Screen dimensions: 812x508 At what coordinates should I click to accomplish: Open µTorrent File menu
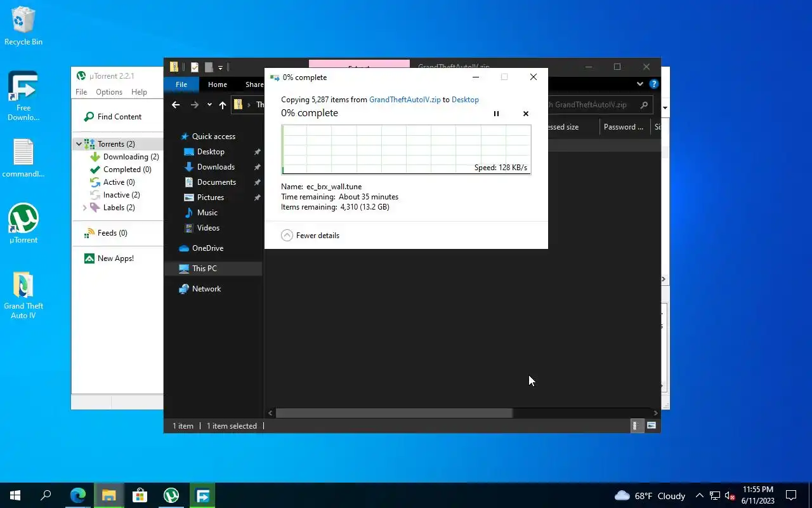(81, 92)
